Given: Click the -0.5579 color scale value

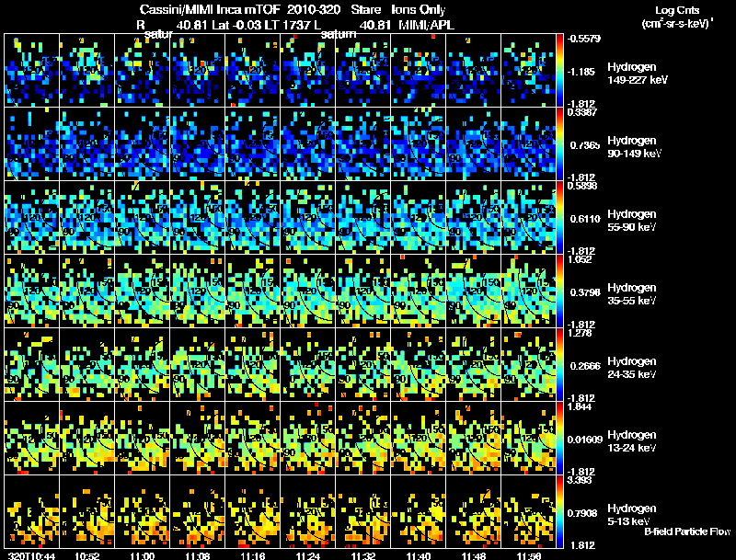Looking at the screenshot, I should point(584,39).
